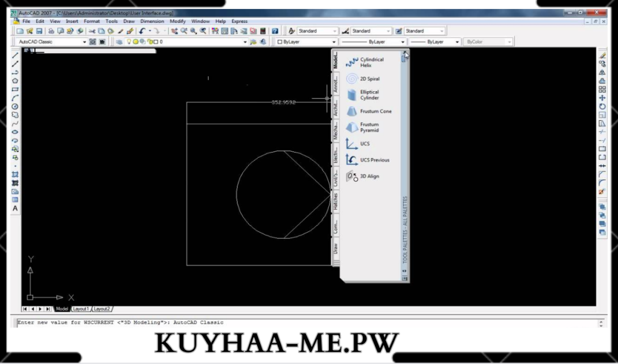The height and width of the screenshot is (364, 618).
Task: Select Elliptical Cylinder palette tool
Action: [363, 95]
